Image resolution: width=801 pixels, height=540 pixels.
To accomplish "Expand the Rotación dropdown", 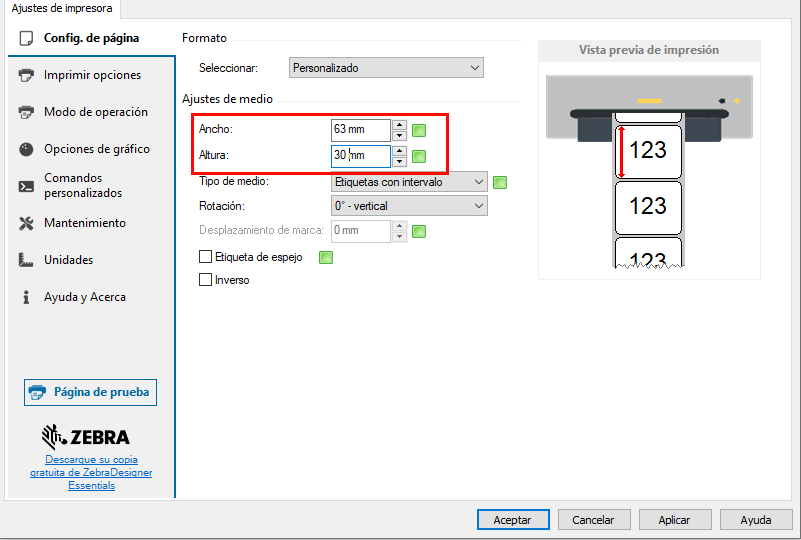I will [408, 206].
